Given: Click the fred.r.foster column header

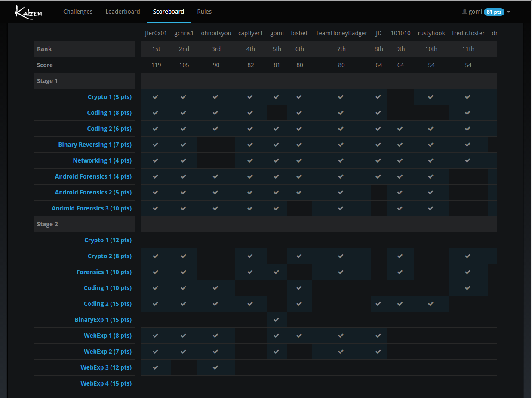Looking at the screenshot, I should [x=468, y=33].
